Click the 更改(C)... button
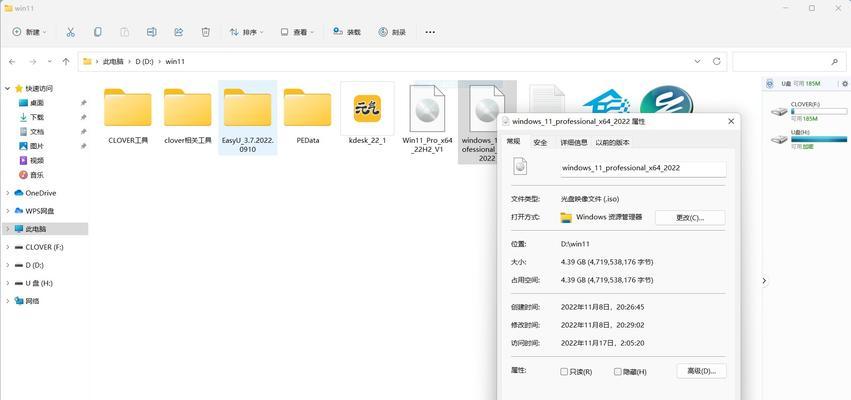 (690, 218)
